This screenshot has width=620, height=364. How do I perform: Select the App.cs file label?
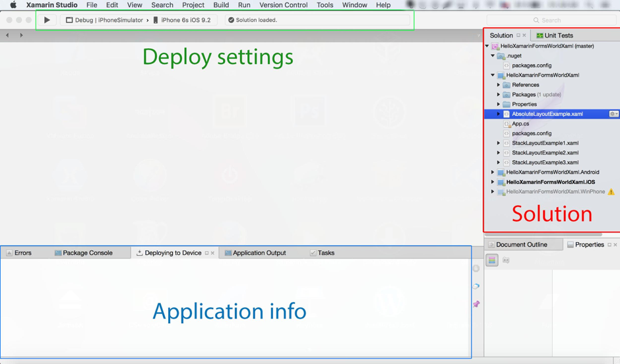pos(520,124)
